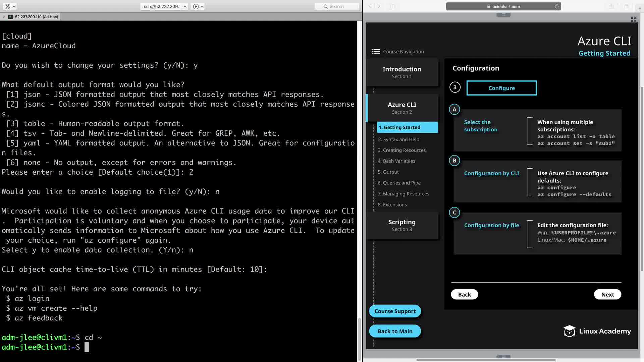Go to Introduction Section 1

[x=402, y=72]
